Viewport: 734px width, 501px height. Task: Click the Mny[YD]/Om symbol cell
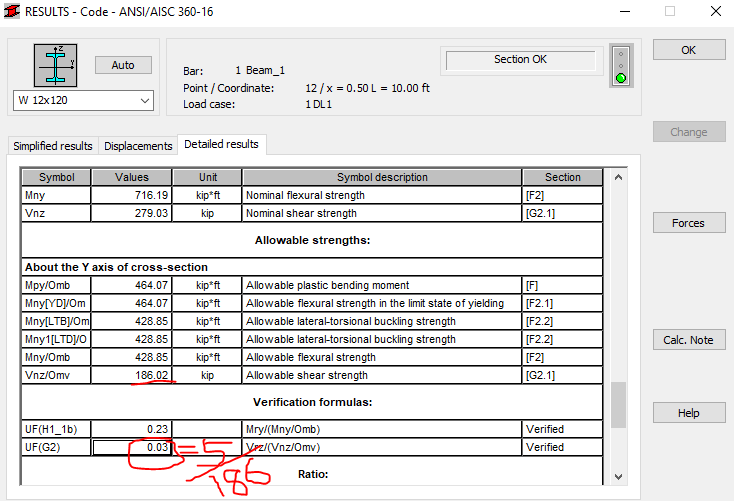[x=56, y=303]
